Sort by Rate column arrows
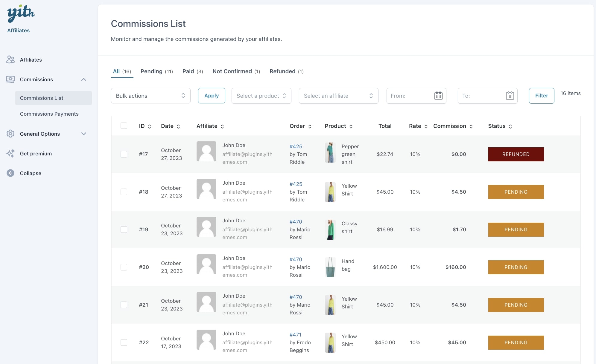The height and width of the screenshot is (364, 596). (x=426, y=126)
